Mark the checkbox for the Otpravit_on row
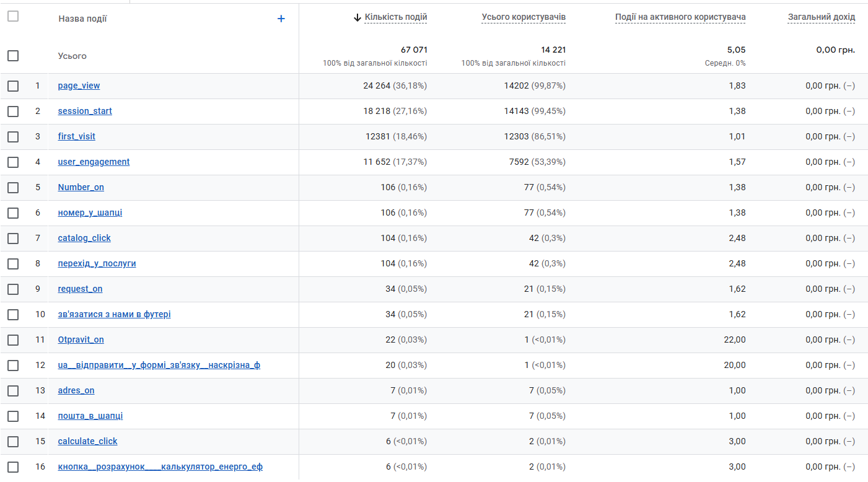This screenshot has width=868, height=482. 13,340
